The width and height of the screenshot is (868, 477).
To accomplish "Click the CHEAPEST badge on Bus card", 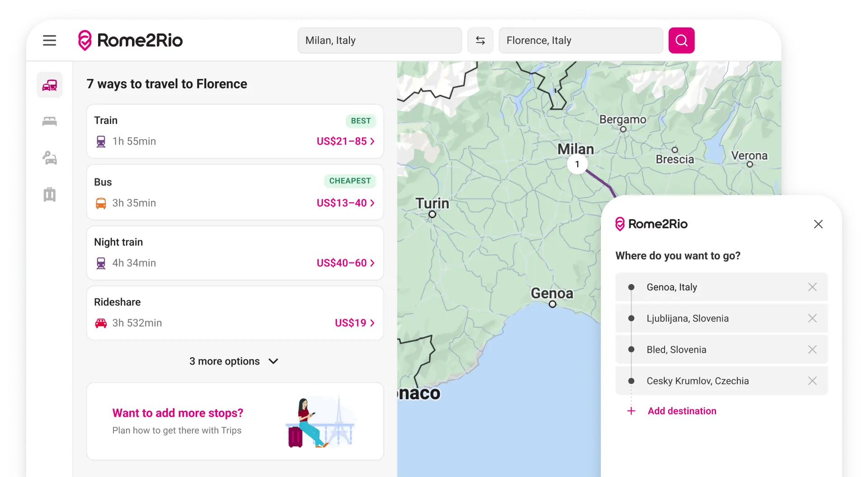I will coord(350,181).
